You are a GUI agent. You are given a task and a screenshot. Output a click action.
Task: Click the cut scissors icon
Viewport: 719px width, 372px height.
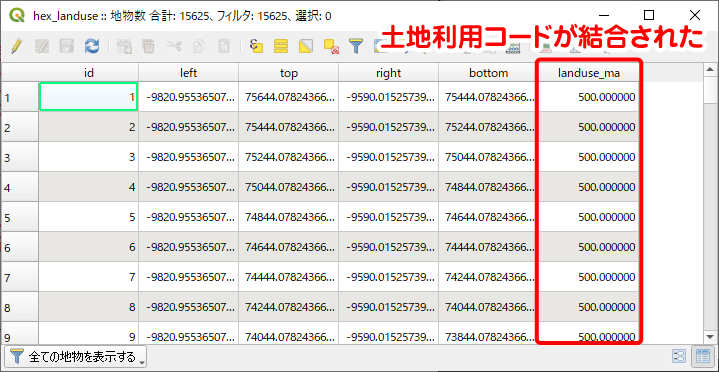[x=174, y=45]
